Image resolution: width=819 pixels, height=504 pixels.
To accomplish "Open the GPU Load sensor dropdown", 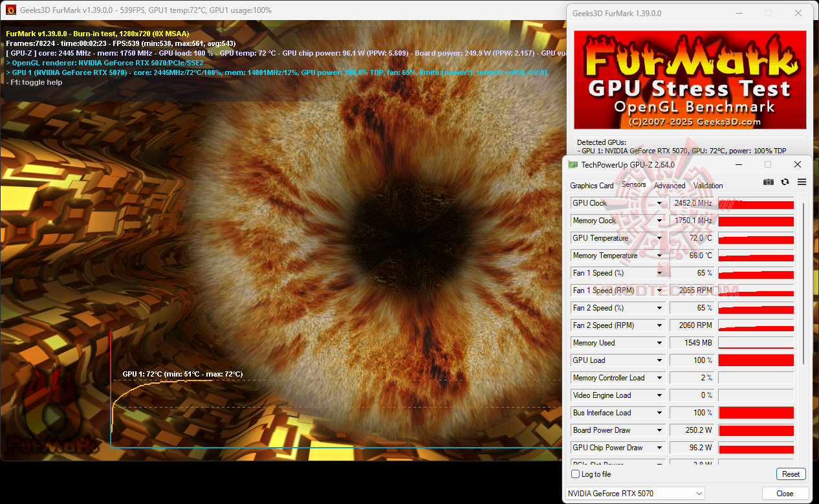I will (x=659, y=360).
